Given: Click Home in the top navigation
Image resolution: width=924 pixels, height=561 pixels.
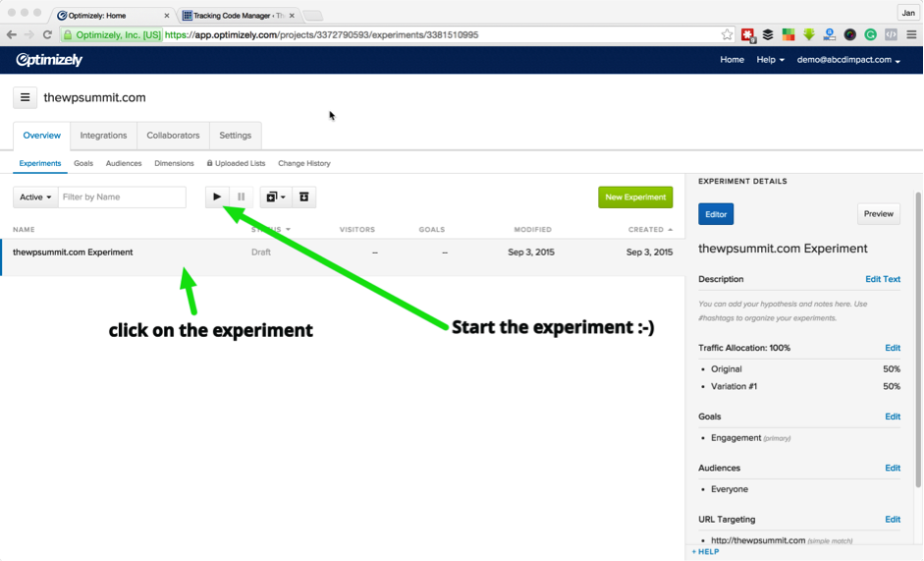Looking at the screenshot, I should (x=732, y=60).
